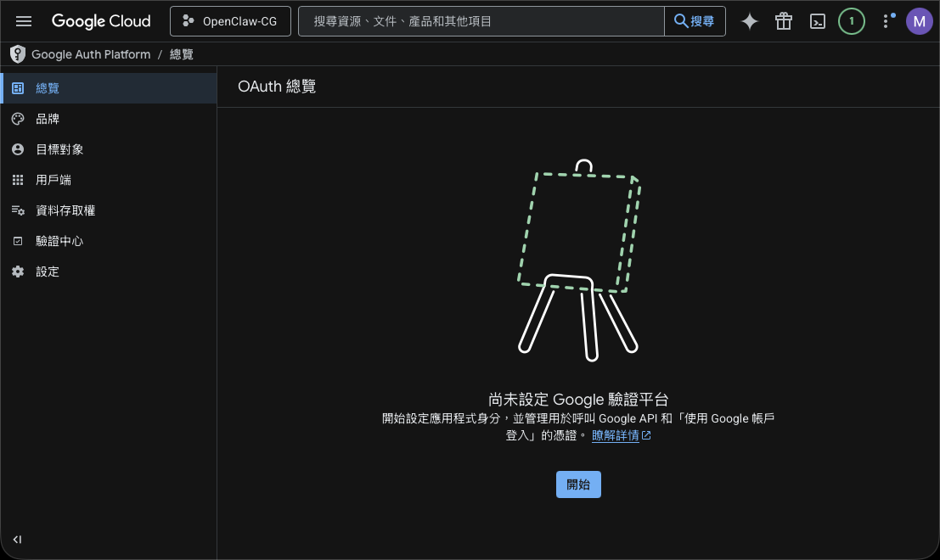
Task: Select 總覽 in the sidebar
Action: click(x=48, y=88)
